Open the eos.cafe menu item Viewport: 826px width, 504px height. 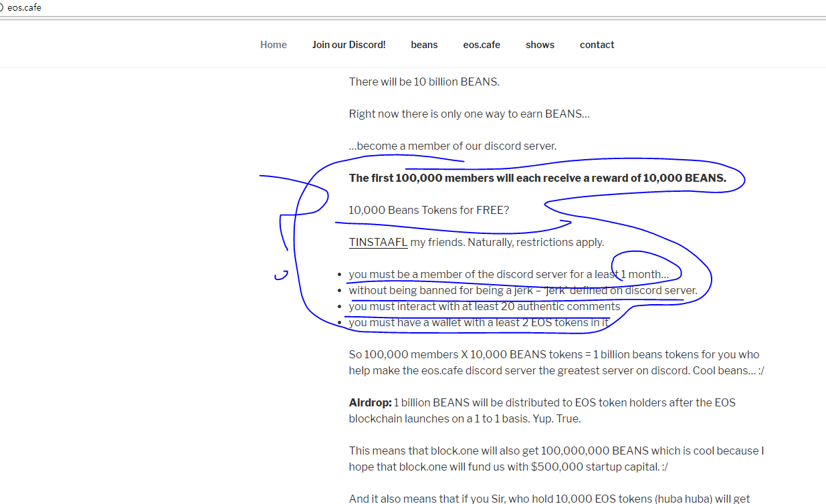click(x=482, y=45)
